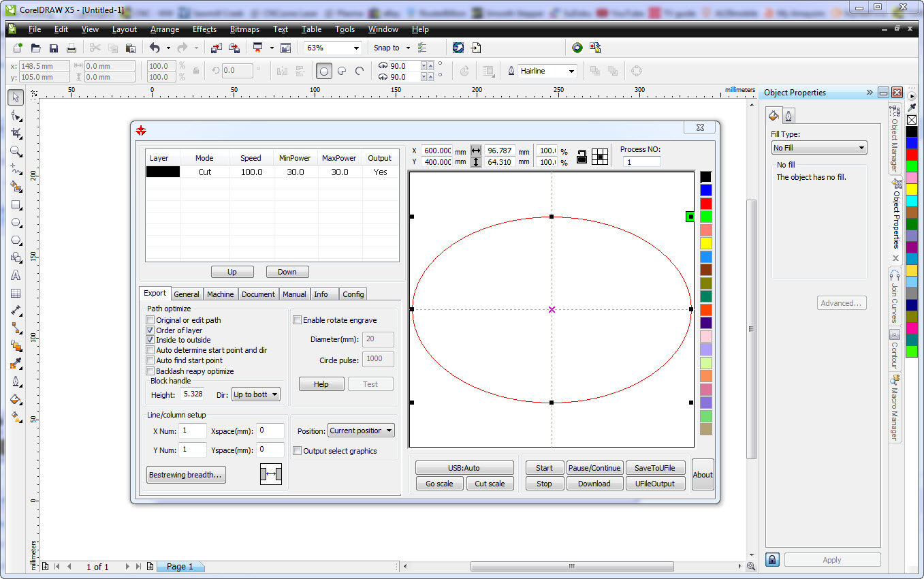Click the Save icon in standard toolbar

click(x=53, y=48)
